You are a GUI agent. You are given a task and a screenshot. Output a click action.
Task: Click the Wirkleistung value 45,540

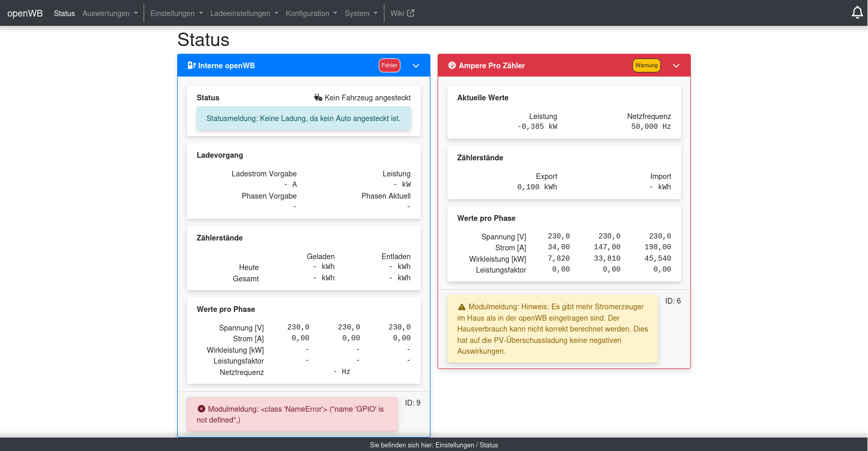pos(658,258)
